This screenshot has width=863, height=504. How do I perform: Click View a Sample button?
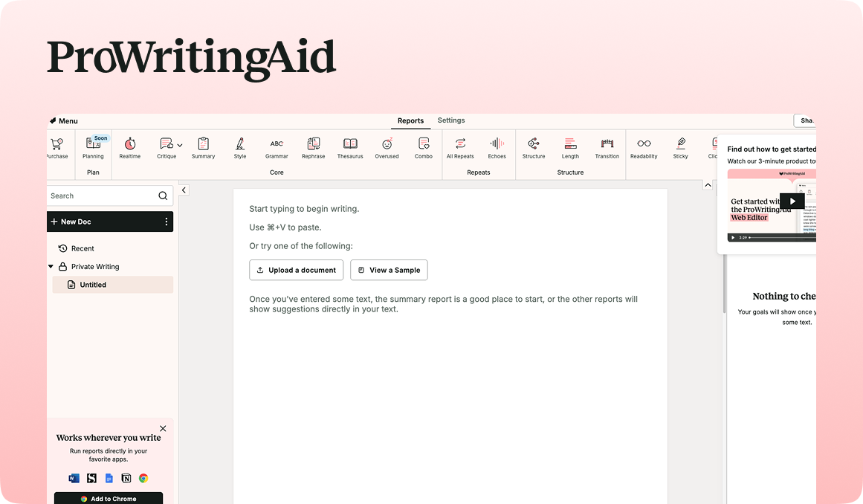pos(389,270)
